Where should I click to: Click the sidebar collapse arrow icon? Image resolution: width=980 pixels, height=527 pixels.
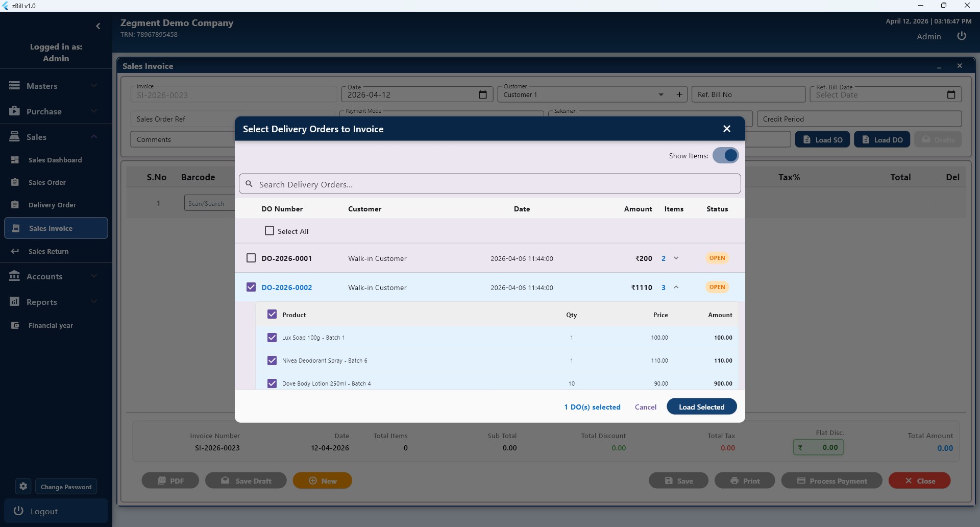98,26
